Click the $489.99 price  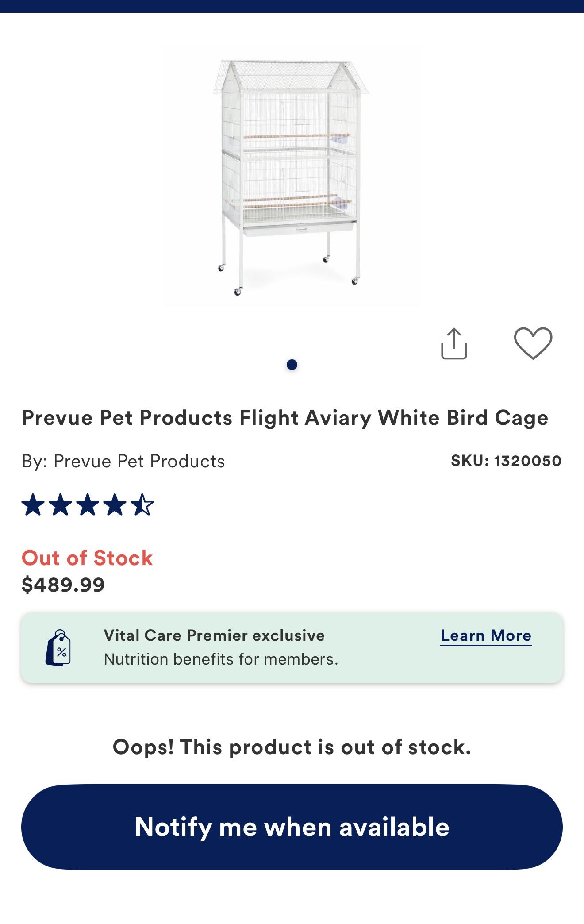point(63,585)
